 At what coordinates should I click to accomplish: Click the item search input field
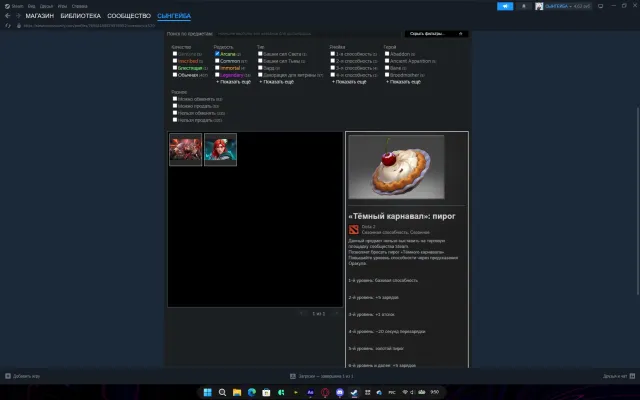point(308,33)
